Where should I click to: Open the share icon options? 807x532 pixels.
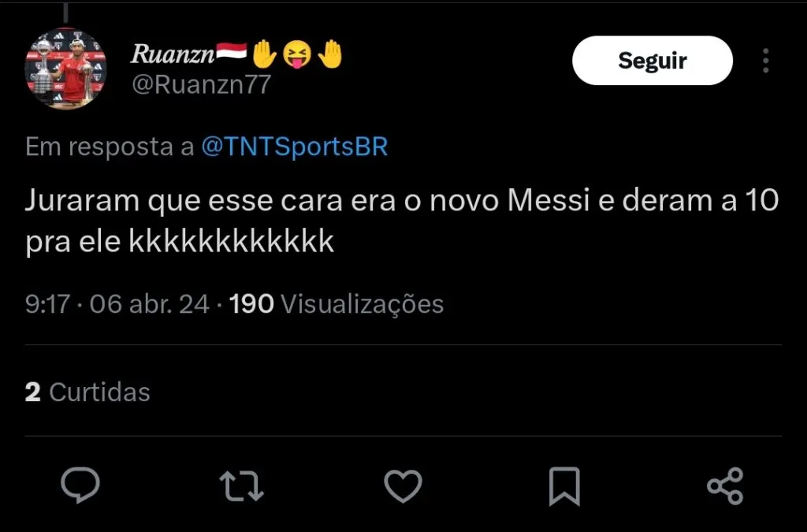[725, 485]
